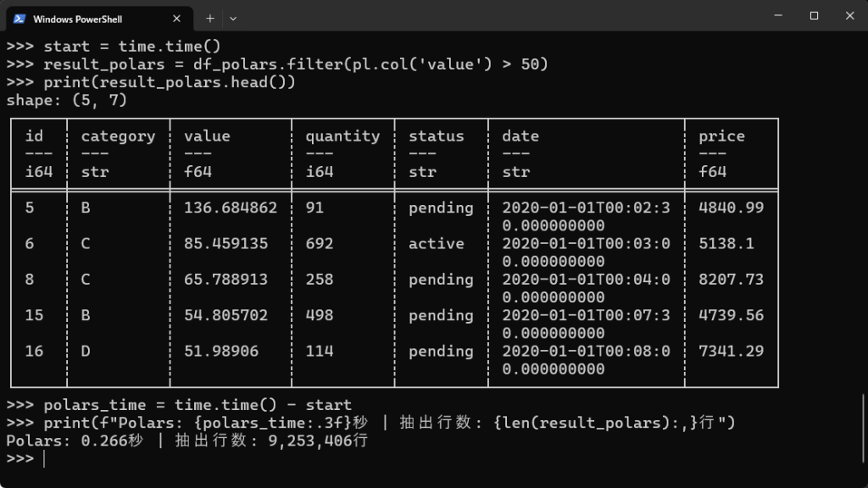This screenshot has width=868, height=488.
Task: Click the "date" column header text
Action: point(520,136)
